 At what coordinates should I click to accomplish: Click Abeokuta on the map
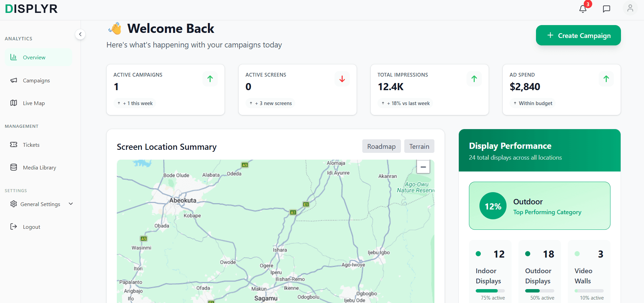point(183,200)
